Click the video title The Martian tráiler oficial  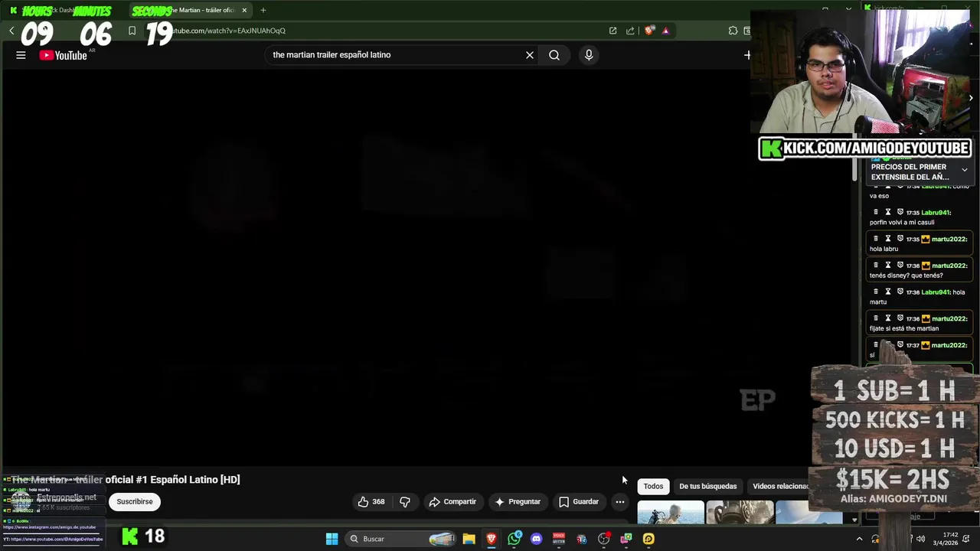coord(126,480)
